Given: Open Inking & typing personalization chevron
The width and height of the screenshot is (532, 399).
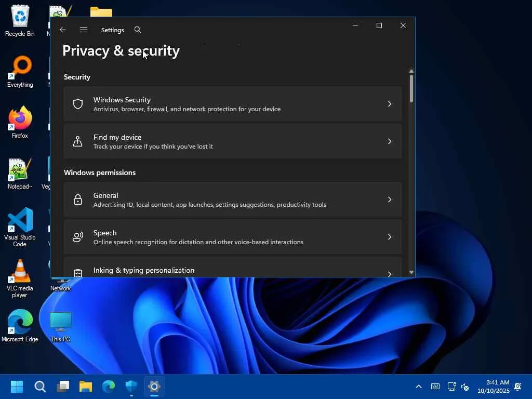Looking at the screenshot, I should (x=390, y=273).
